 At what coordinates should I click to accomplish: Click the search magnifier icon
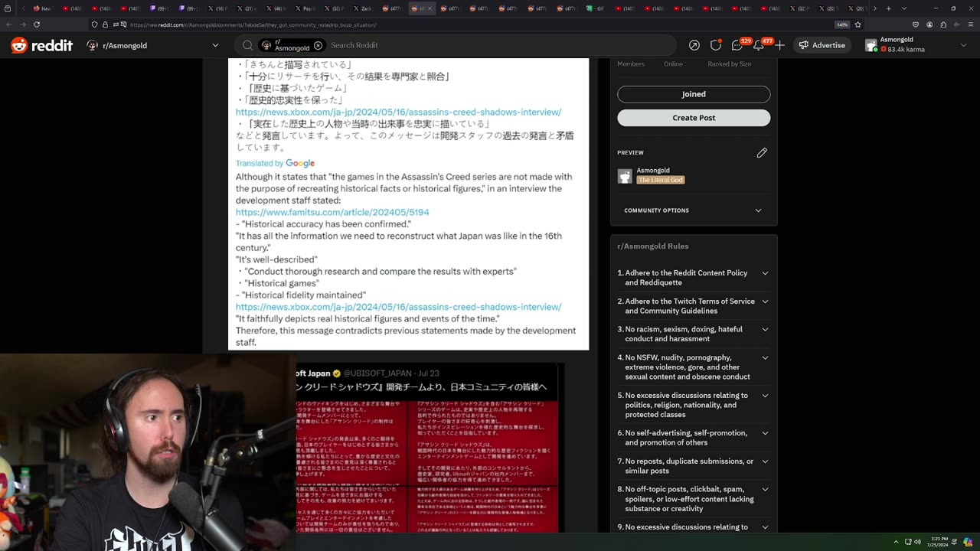(x=247, y=45)
